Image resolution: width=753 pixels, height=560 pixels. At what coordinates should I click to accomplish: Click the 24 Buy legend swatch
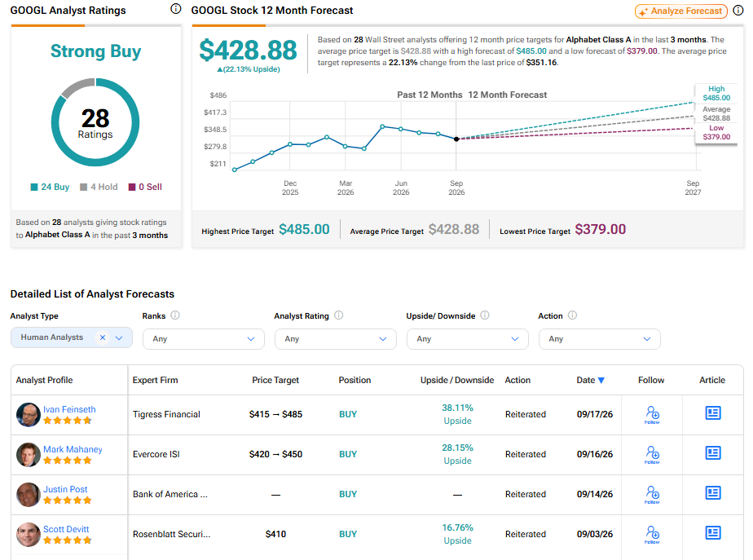(x=34, y=187)
